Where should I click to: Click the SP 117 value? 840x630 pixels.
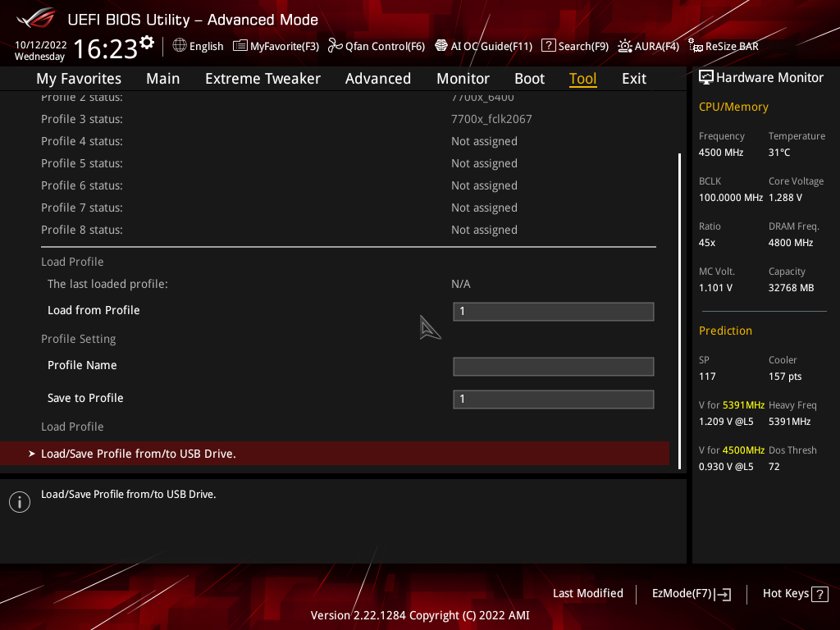point(707,377)
